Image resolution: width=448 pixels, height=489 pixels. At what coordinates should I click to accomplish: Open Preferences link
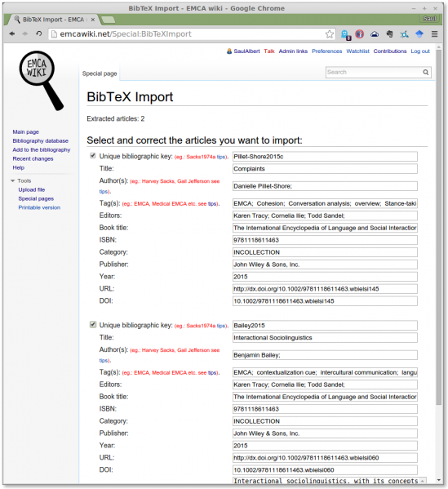pos(326,51)
